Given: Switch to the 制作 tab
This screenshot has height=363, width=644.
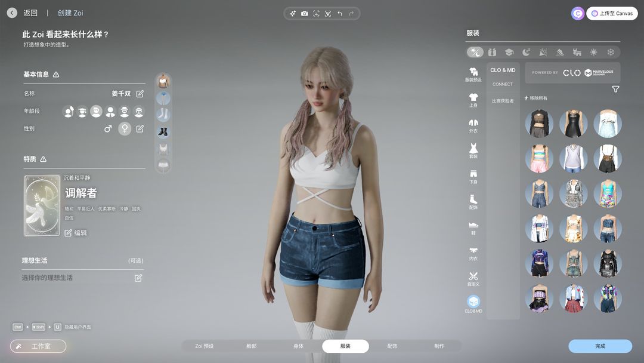Looking at the screenshot, I should point(439,346).
